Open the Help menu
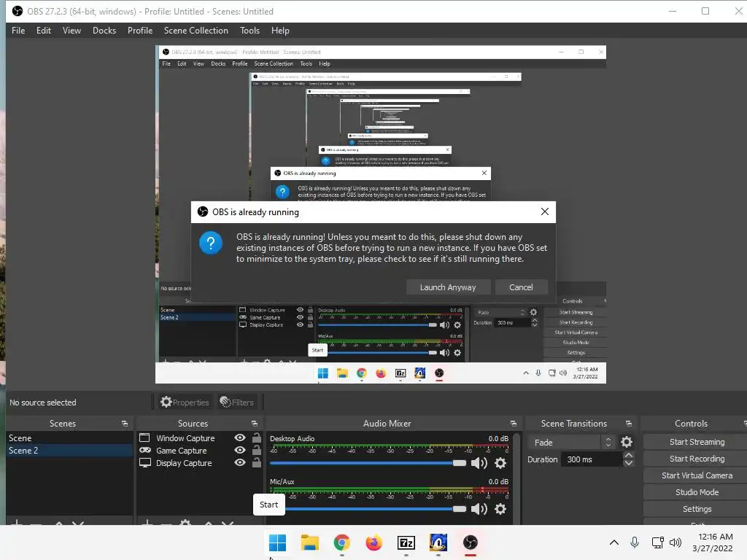The width and height of the screenshot is (747, 560). (280, 31)
